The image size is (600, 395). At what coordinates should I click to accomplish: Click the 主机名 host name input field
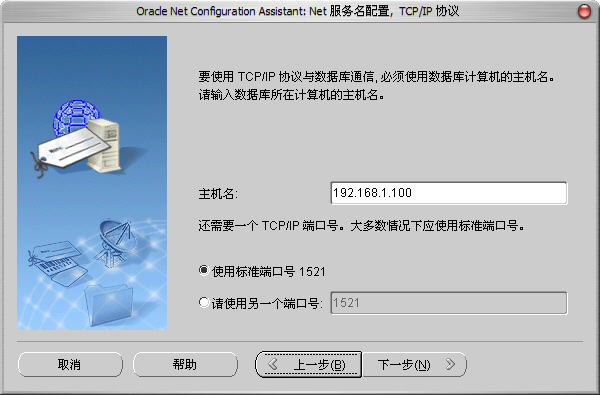448,193
